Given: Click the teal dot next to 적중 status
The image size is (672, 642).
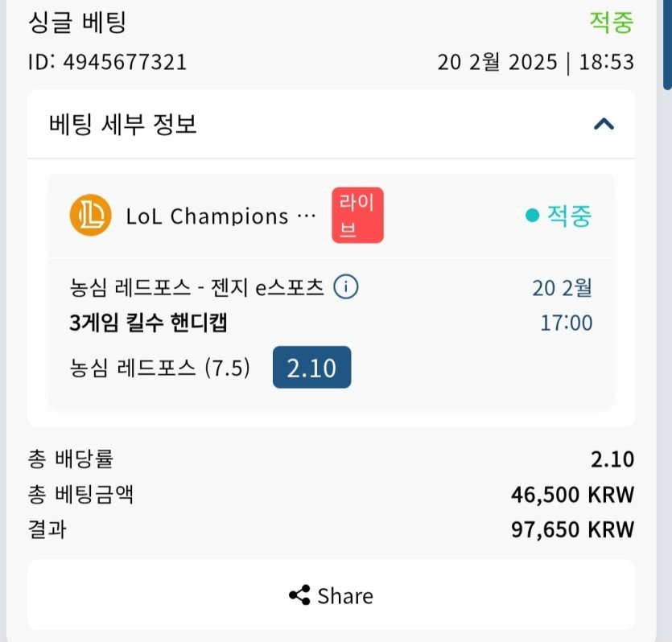Looking at the screenshot, I should point(532,216).
